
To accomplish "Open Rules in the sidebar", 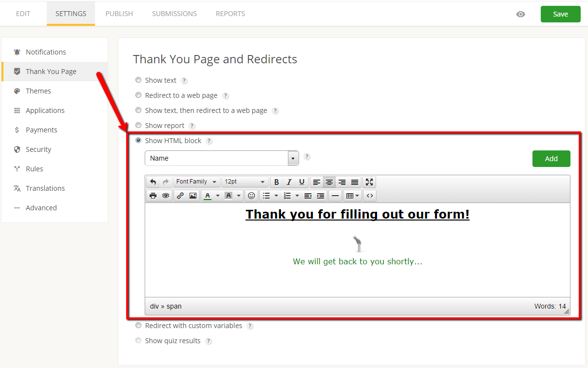I will tap(55, 169).
